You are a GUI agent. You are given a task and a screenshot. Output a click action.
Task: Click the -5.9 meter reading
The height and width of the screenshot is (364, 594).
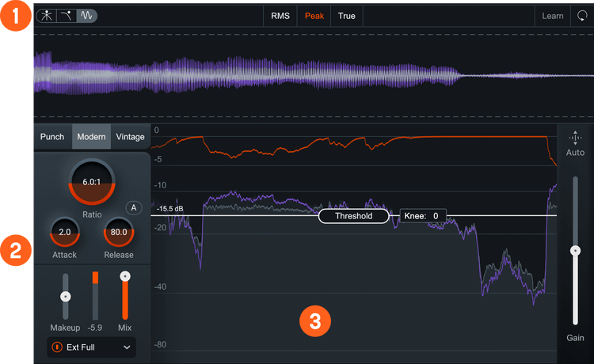pyautogui.click(x=95, y=328)
